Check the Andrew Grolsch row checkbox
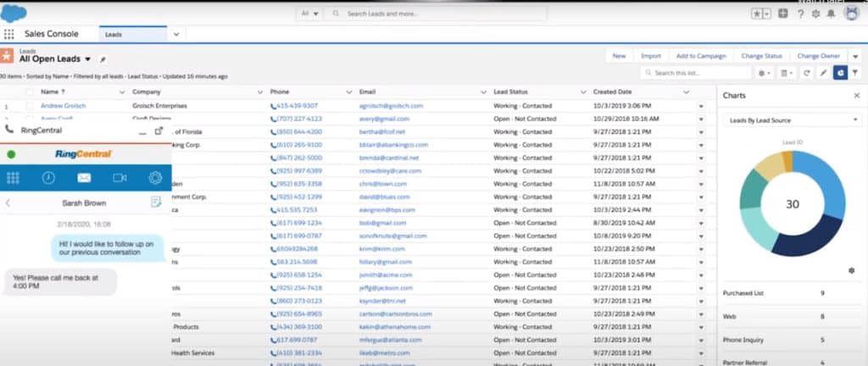This screenshot has height=366, width=868. point(30,106)
